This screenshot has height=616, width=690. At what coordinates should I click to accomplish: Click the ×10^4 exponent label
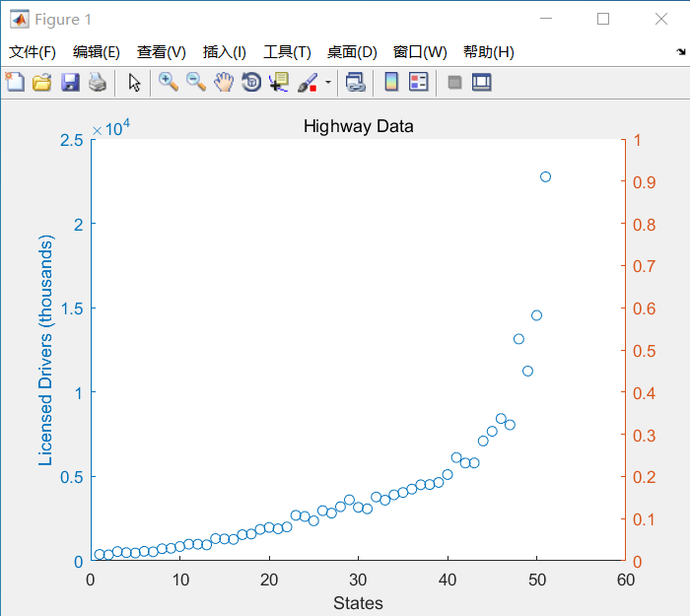(110, 128)
